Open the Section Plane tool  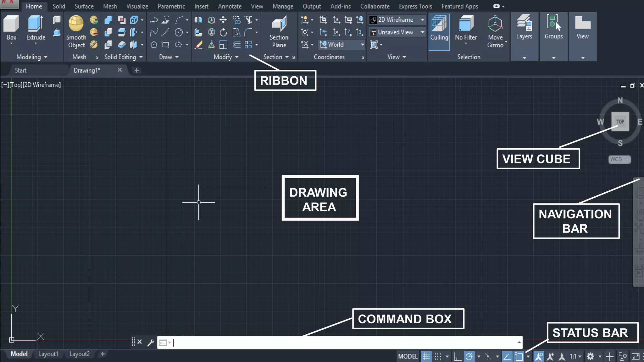point(279,31)
